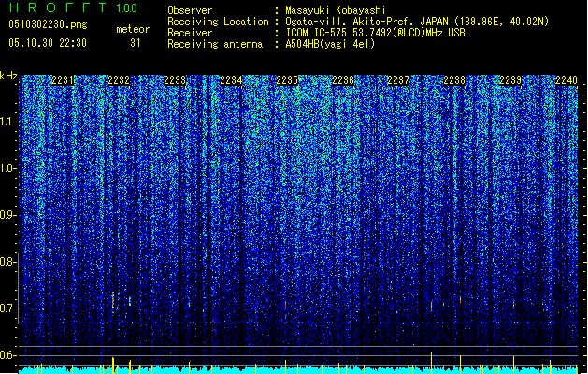Click the Ogata-vill. Akita-Pref. JAPAN location text
588x374 pixels.
417,22
